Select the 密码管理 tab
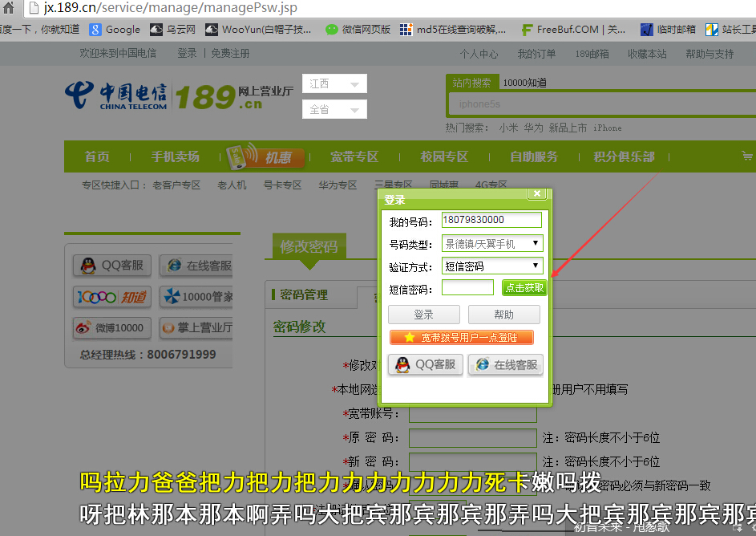The width and height of the screenshot is (756, 536). [x=304, y=294]
